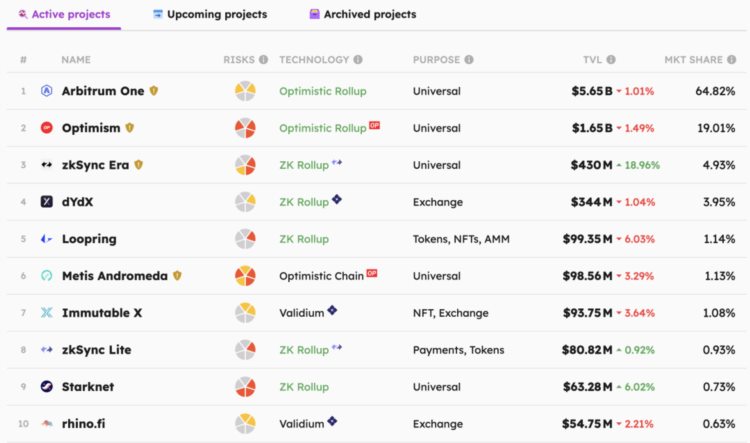Open the Archived projects tab
The image size is (750, 443).
pos(362,15)
